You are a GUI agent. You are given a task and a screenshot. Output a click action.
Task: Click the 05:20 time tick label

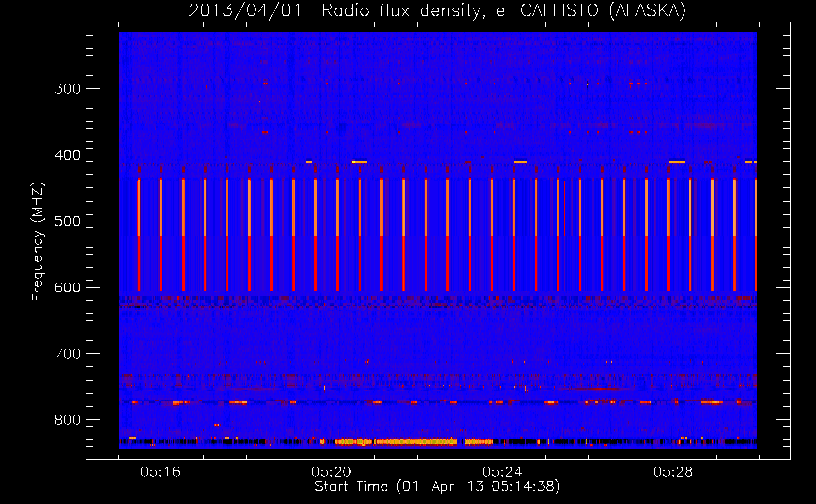(331, 472)
